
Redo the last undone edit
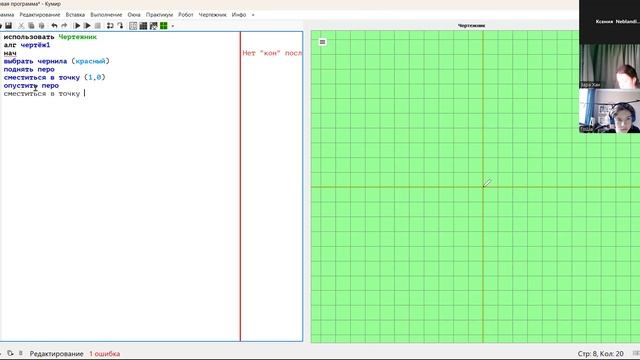point(64,26)
